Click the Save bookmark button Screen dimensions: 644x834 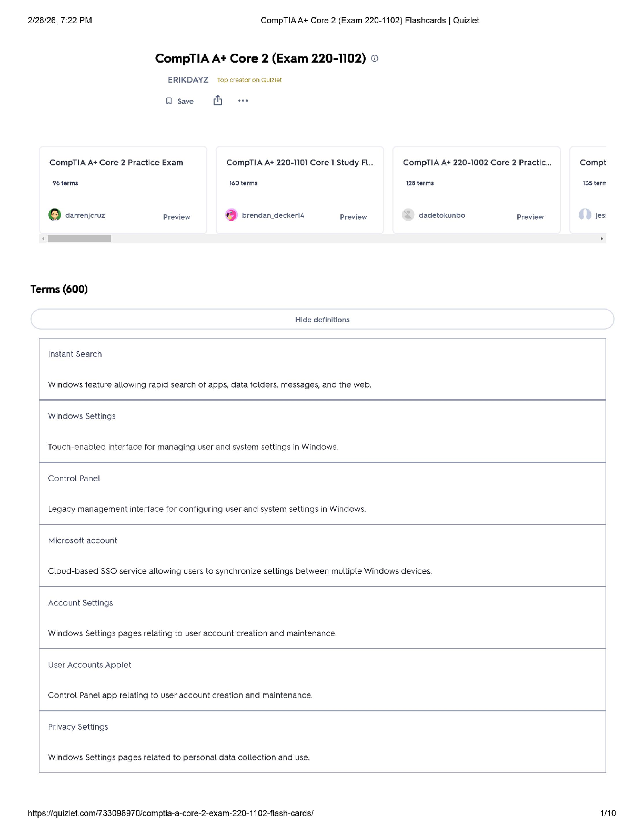(x=180, y=101)
